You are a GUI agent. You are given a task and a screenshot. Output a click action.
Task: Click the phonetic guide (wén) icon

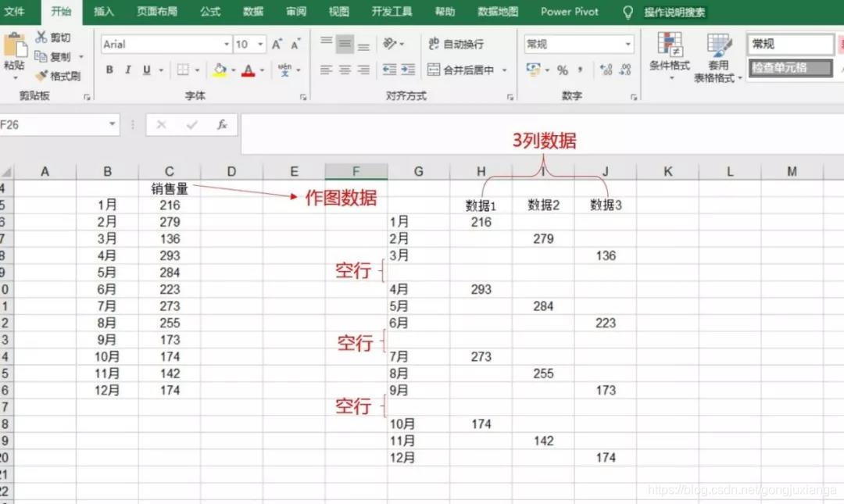[284, 70]
